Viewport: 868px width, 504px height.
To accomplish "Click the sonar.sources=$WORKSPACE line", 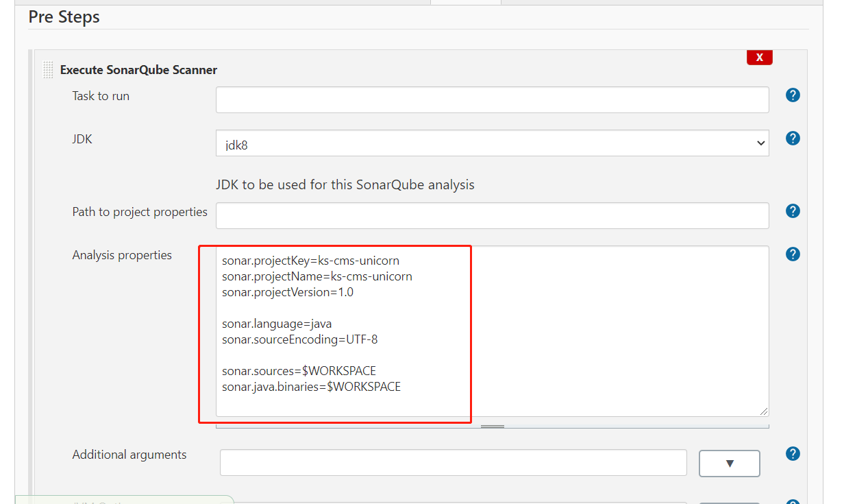I will (x=299, y=371).
